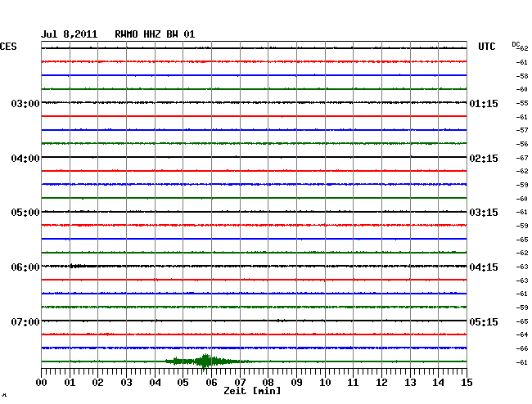
Task: Click the '08' minute axis label
Action: [268, 383]
